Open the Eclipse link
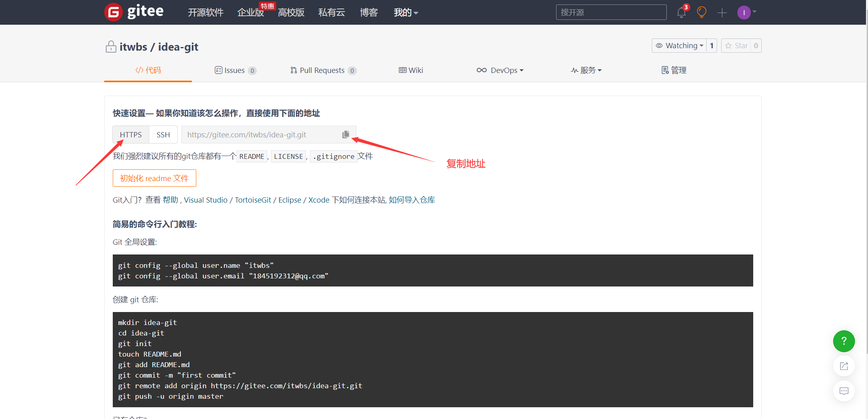The width and height of the screenshot is (868, 419). coord(290,200)
